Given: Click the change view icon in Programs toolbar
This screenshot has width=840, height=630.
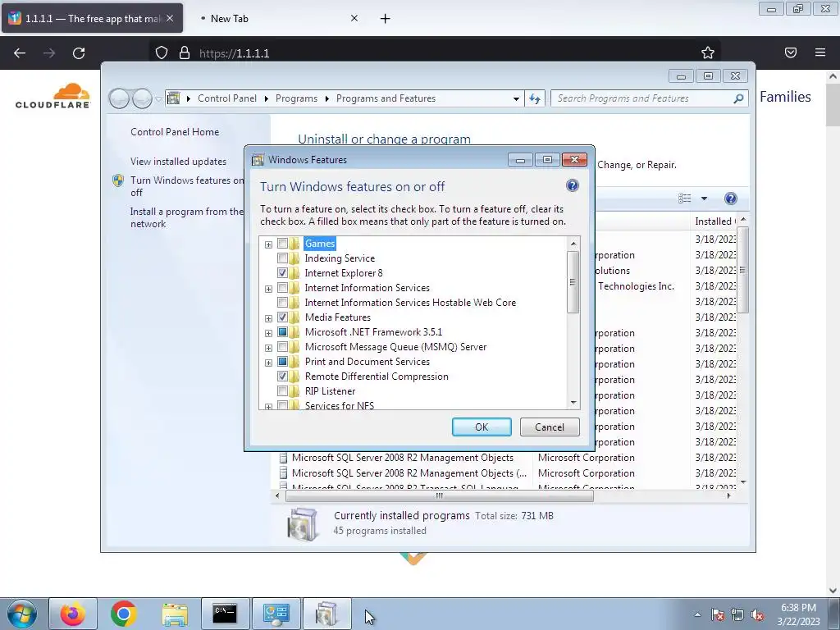Looking at the screenshot, I should 685,199.
